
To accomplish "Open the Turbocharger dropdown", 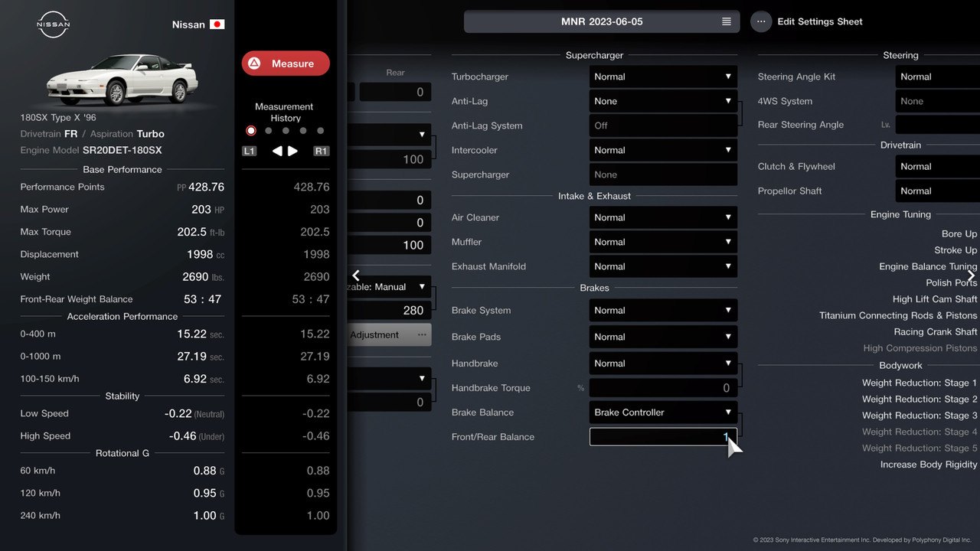I will tap(664, 77).
